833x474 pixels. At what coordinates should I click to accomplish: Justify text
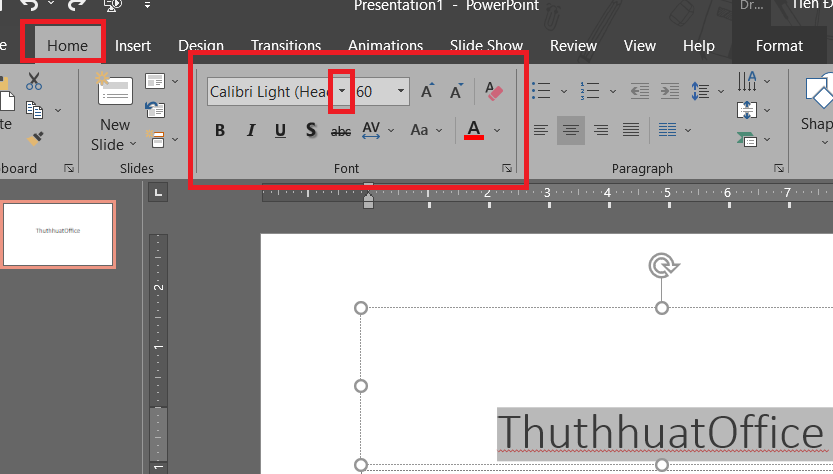click(631, 130)
